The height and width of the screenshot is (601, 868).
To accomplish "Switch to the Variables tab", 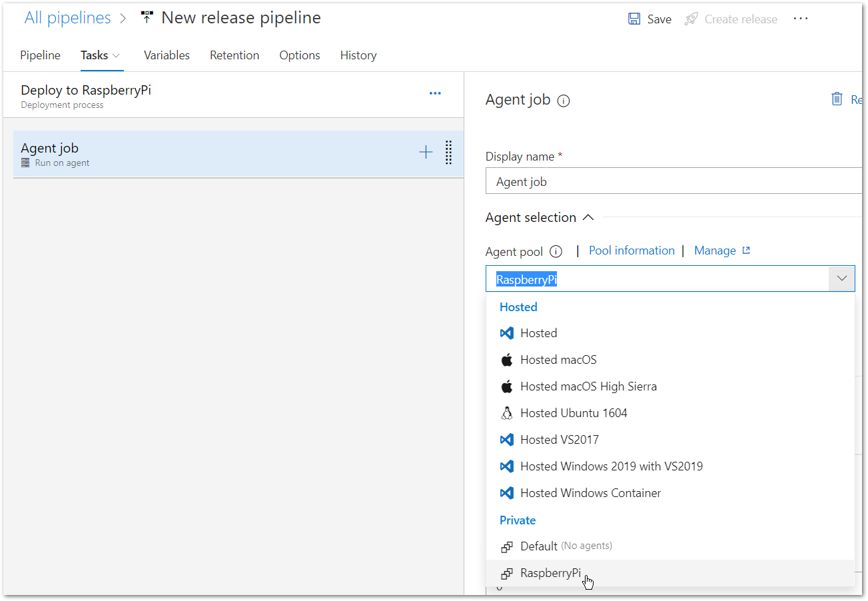I will point(167,55).
